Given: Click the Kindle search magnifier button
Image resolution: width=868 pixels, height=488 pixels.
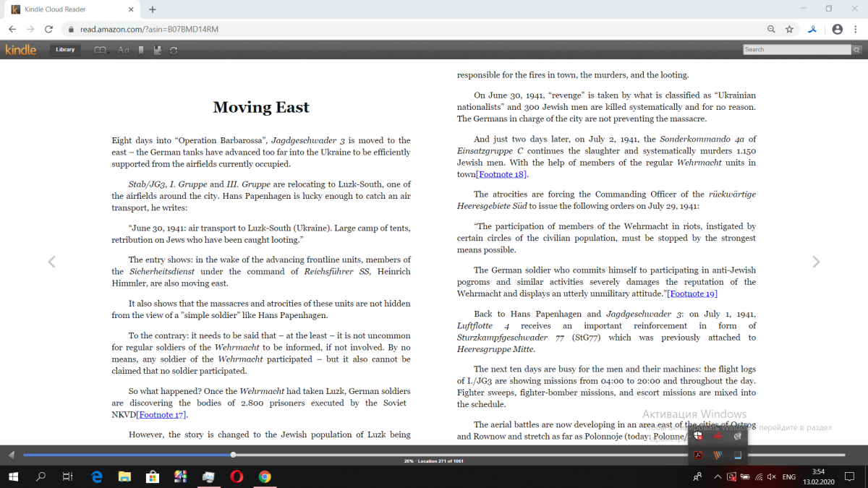Looking at the screenshot, I should pyautogui.click(x=856, y=50).
